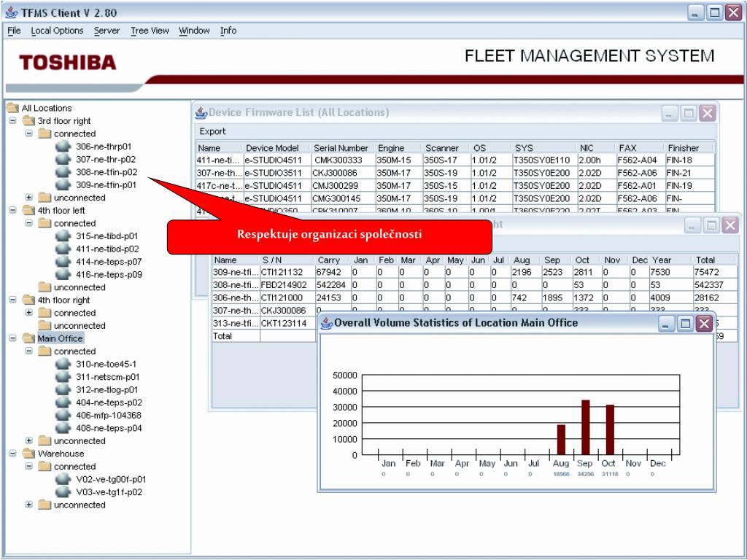Click the printer icon for 414-ne-teps-p07
Image resolution: width=747 pixels, height=560 pixels.
[x=63, y=262]
